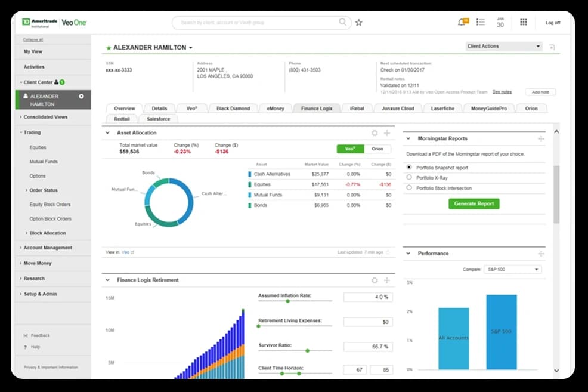Switch to the Redtail tab

[122, 119]
